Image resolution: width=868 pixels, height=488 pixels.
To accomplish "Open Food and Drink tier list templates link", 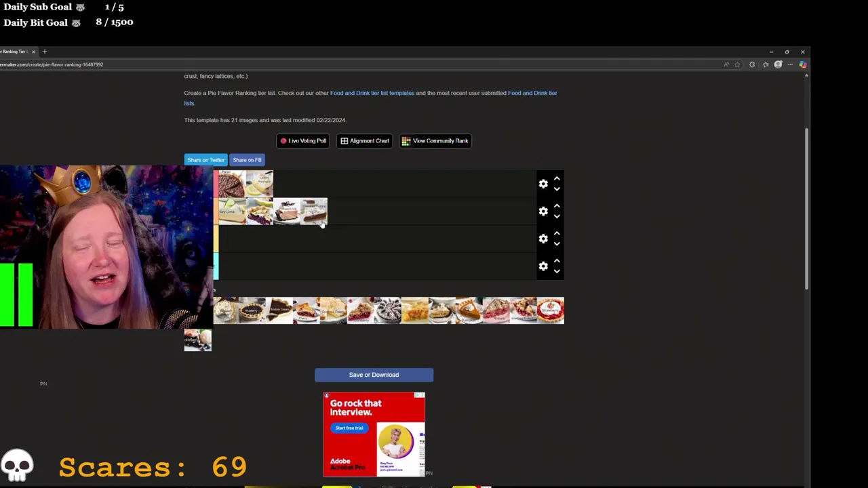I will point(372,93).
